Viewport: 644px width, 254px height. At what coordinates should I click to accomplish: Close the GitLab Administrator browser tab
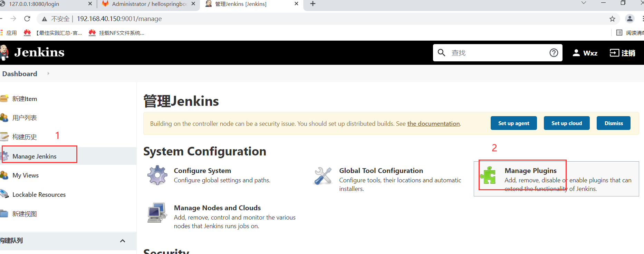point(193,4)
